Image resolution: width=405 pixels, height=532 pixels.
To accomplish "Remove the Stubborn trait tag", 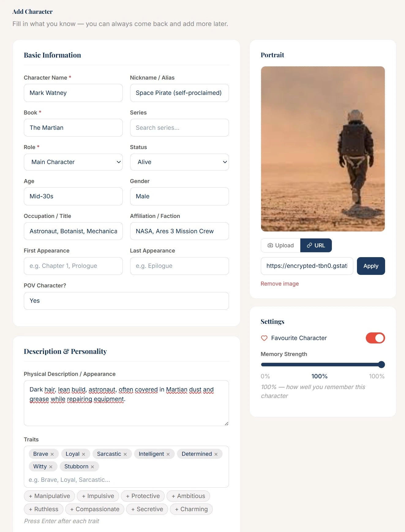I will (92, 467).
